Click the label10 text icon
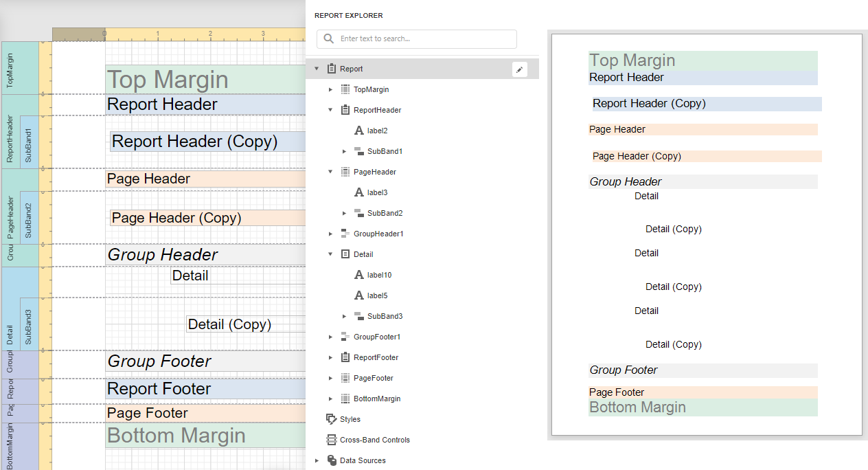The height and width of the screenshot is (470, 868). click(359, 275)
